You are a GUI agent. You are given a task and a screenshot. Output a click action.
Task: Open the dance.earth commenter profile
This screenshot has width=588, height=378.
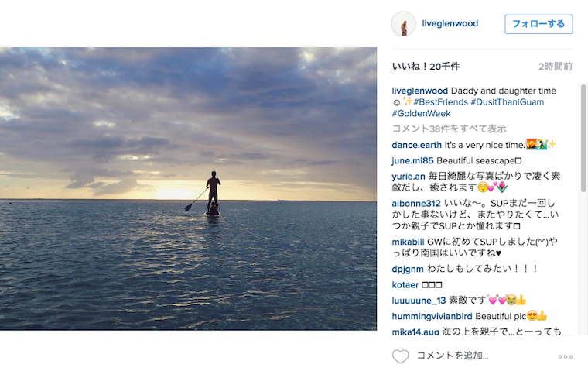pos(416,145)
